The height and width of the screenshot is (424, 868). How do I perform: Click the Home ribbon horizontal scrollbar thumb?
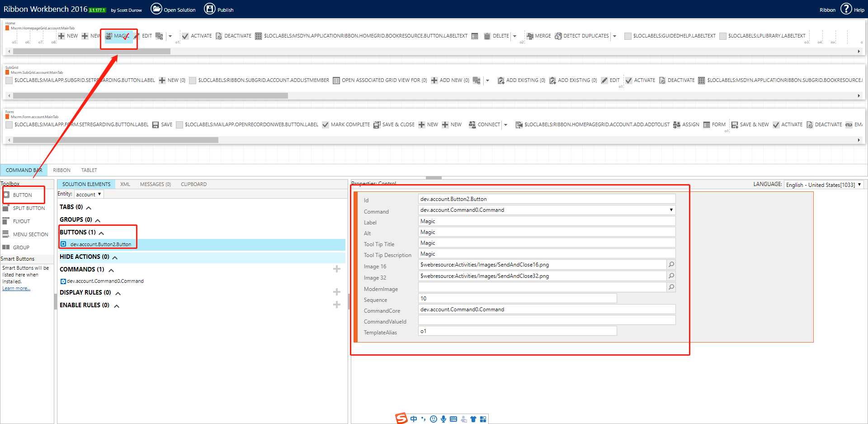[x=92, y=52]
